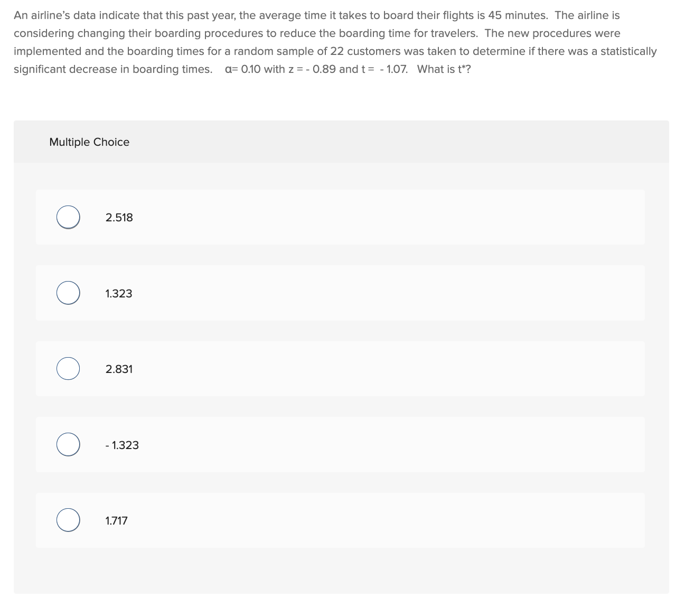
Task: Select the radio button for 1.323
Action: 68,293
